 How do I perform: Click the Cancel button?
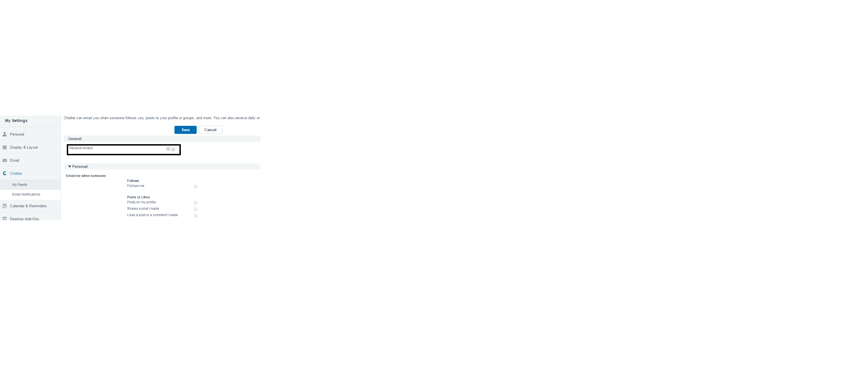(210, 130)
